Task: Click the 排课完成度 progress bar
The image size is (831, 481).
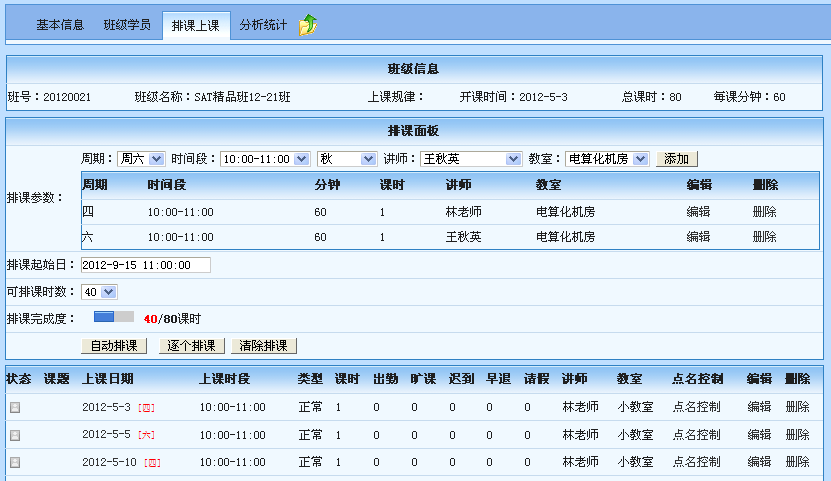Action: [113, 318]
